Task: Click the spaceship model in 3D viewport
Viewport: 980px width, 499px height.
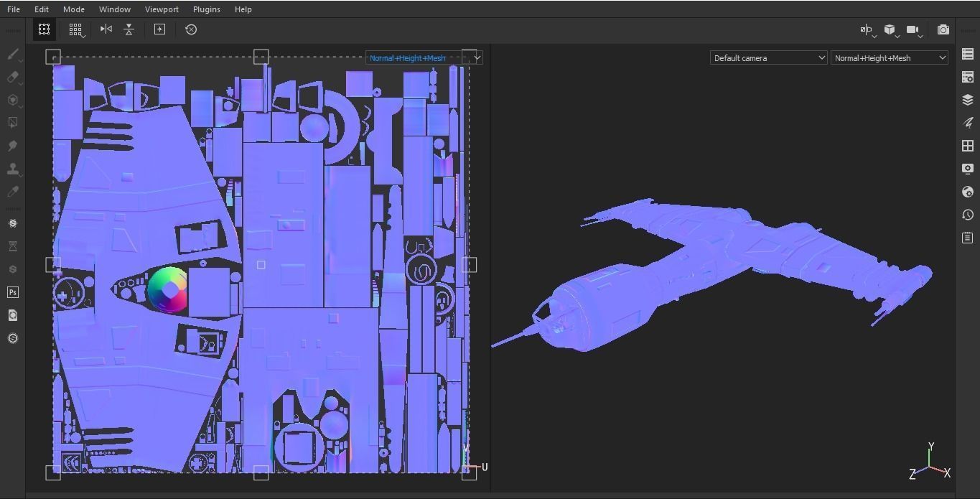Action: [711, 276]
